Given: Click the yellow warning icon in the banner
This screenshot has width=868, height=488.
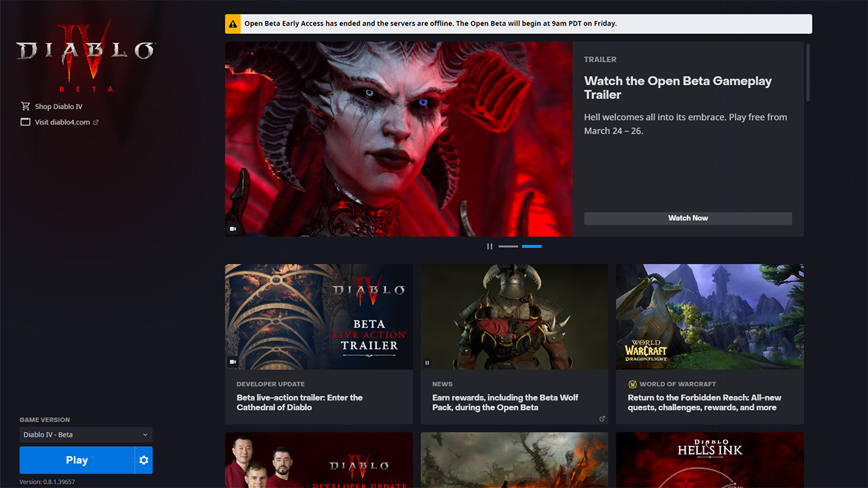Looking at the screenshot, I should [x=233, y=24].
